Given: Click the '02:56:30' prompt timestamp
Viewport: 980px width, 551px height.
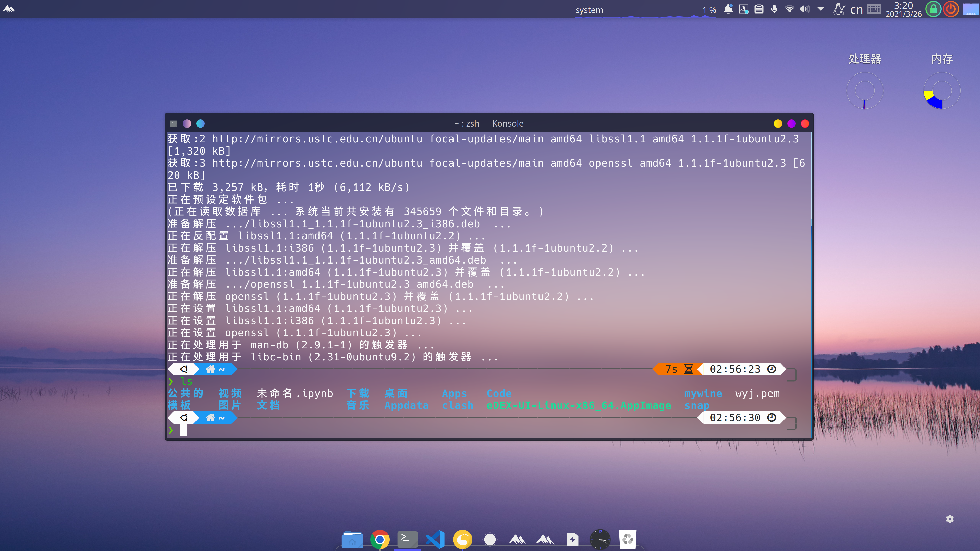Looking at the screenshot, I should coord(735,418).
